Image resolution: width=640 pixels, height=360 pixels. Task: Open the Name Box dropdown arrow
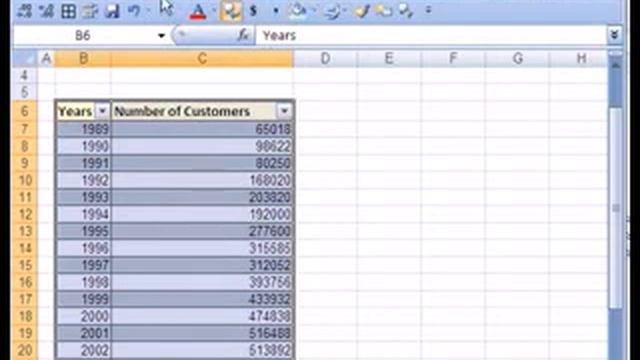162,36
